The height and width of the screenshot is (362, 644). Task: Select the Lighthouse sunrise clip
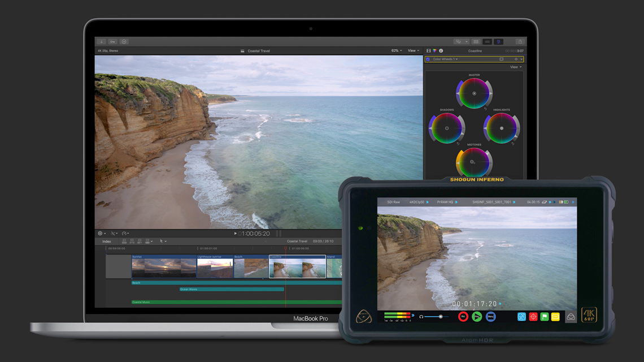click(215, 266)
